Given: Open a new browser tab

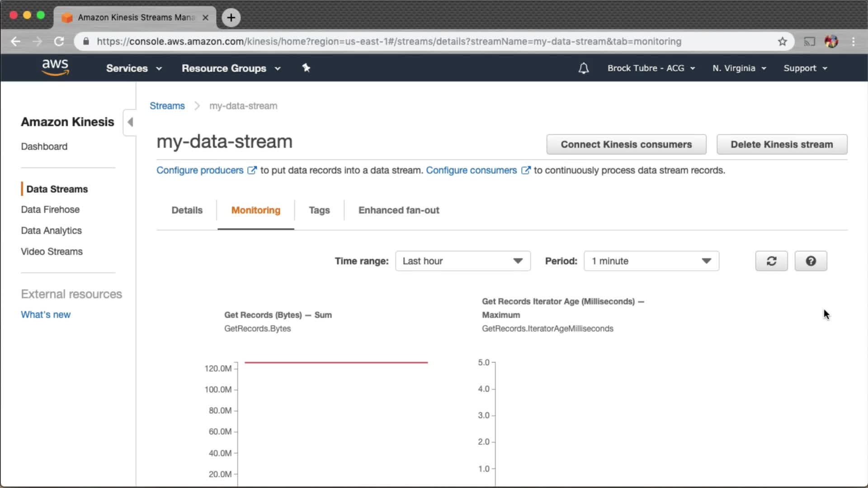Looking at the screenshot, I should (231, 18).
